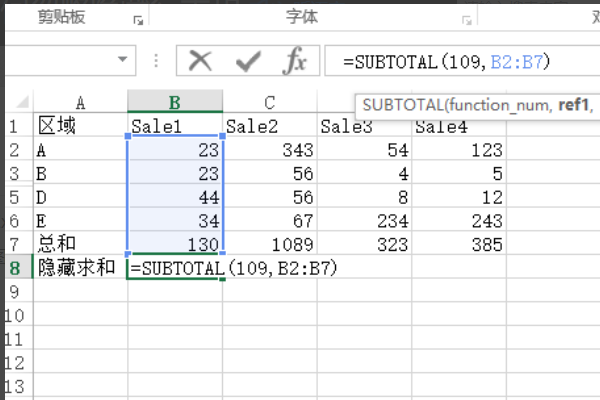The width and height of the screenshot is (600, 400).
Task: Confirm formula with the checkmark button
Action: [x=248, y=61]
